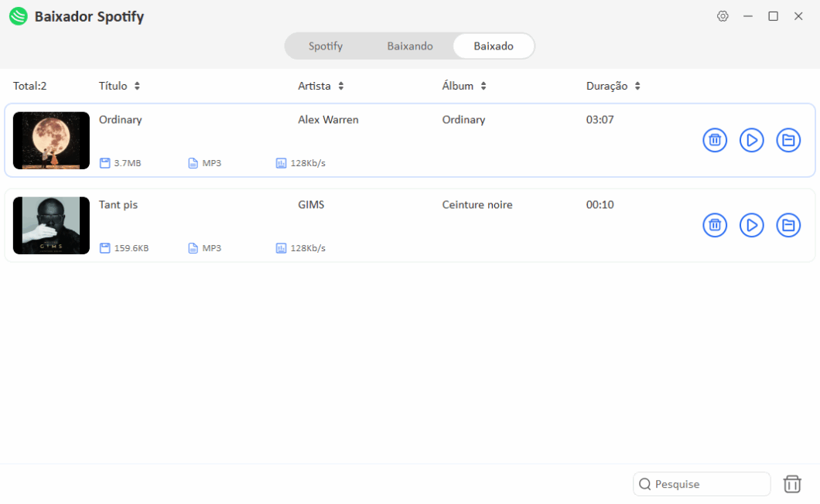Delete the Tant pis track

point(715,225)
